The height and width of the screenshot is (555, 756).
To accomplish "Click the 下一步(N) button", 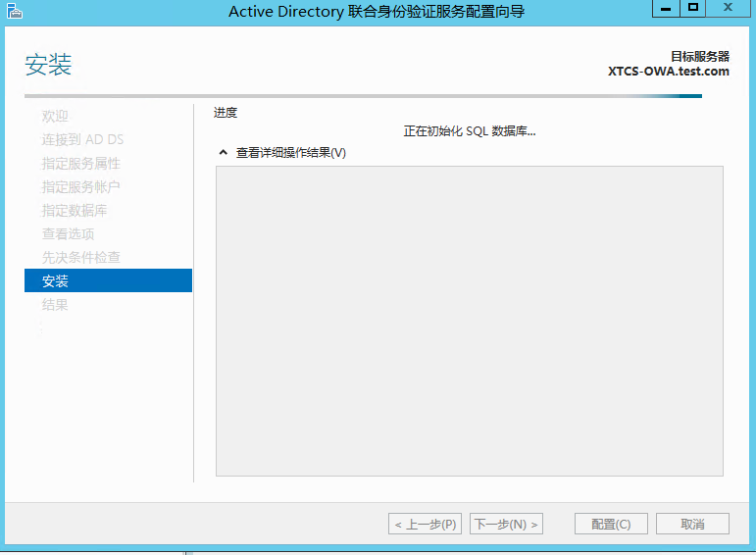I will pyautogui.click(x=506, y=524).
